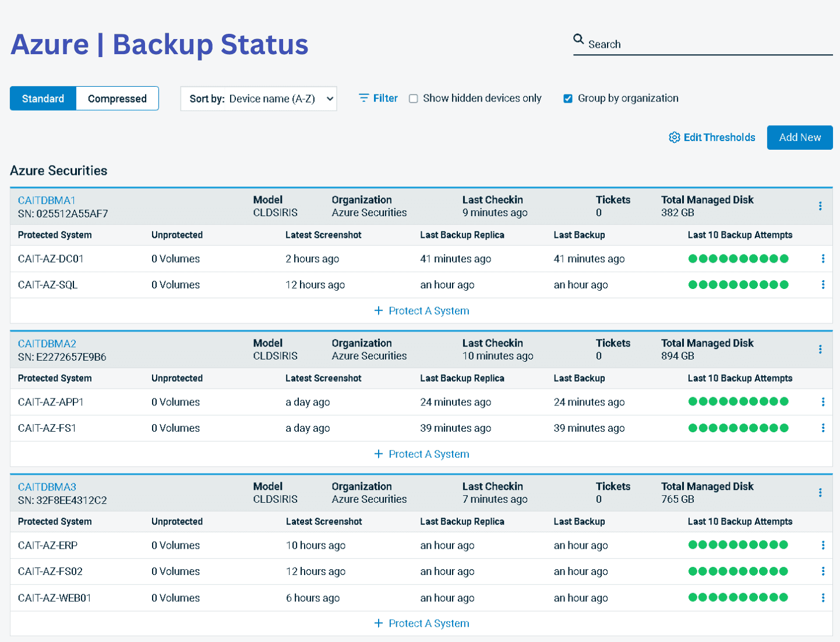Enable Show hidden devices only checkbox
This screenshot has height=642, width=840.
pyautogui.click(x=414, y=98)
